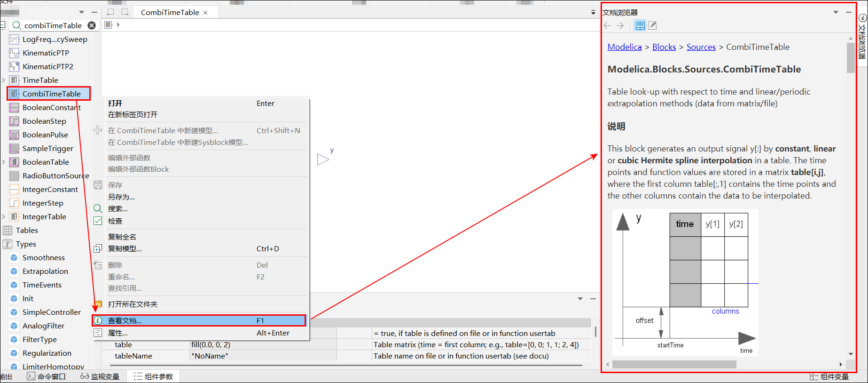Select TimeEvents in the model tree

point(42,285)
